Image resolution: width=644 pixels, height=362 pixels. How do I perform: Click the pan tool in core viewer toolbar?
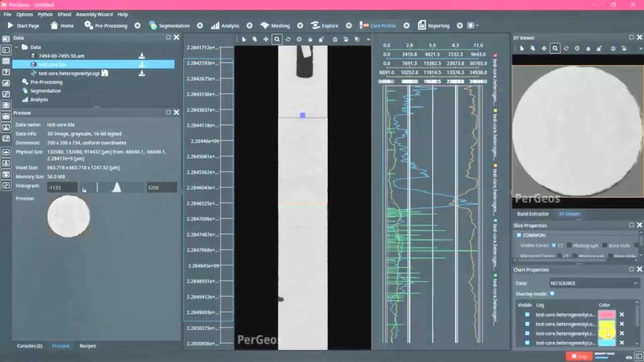pyautogui.click(x=266, y=39)
